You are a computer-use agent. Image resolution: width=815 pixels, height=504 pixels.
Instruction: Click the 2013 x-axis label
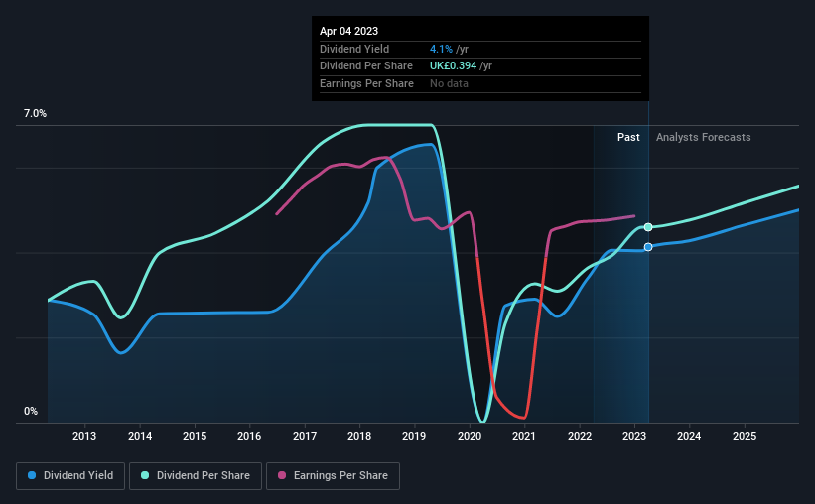click(84, 436)
